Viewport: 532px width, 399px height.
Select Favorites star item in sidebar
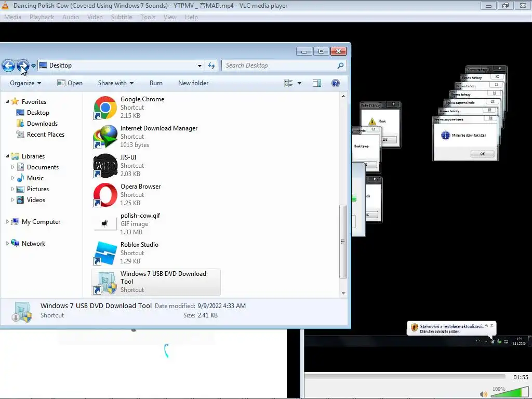[x=29, y=101]
